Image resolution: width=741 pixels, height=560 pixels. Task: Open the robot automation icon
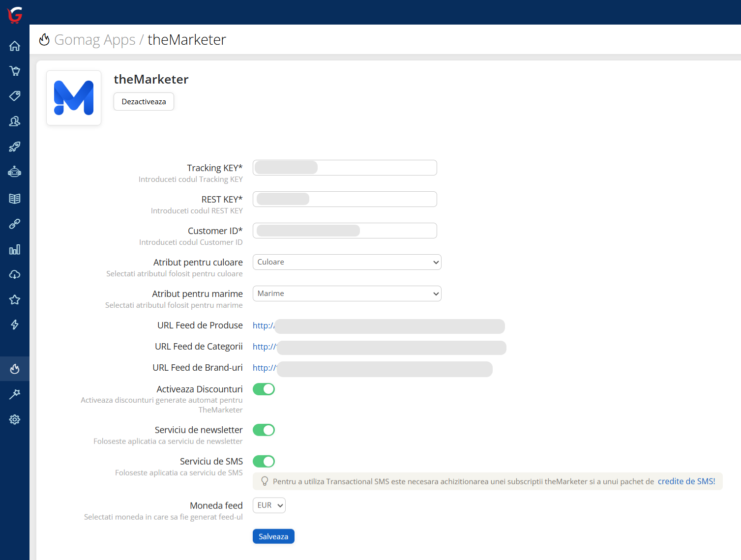tap(15, 172)
